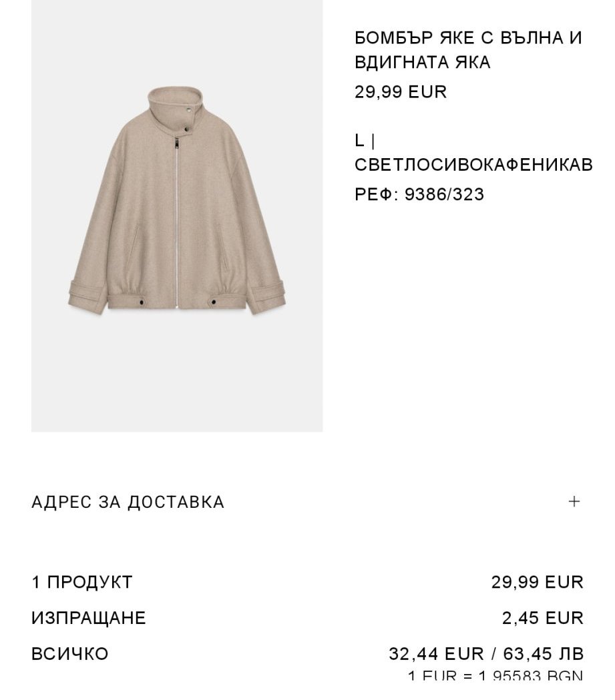Screen dimensions: 615x700
Task: Open the beige bomber jacket product image
Action: pyautogui.click(x=177, y=216)
